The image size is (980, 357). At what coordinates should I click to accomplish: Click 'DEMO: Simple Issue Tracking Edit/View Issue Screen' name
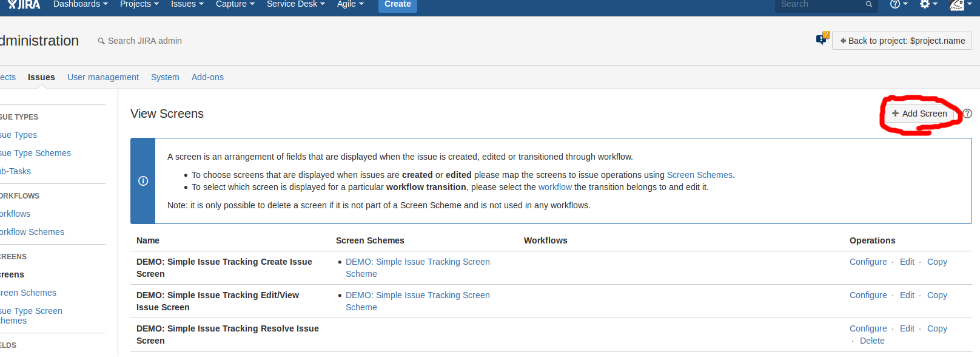coord(218,301)
